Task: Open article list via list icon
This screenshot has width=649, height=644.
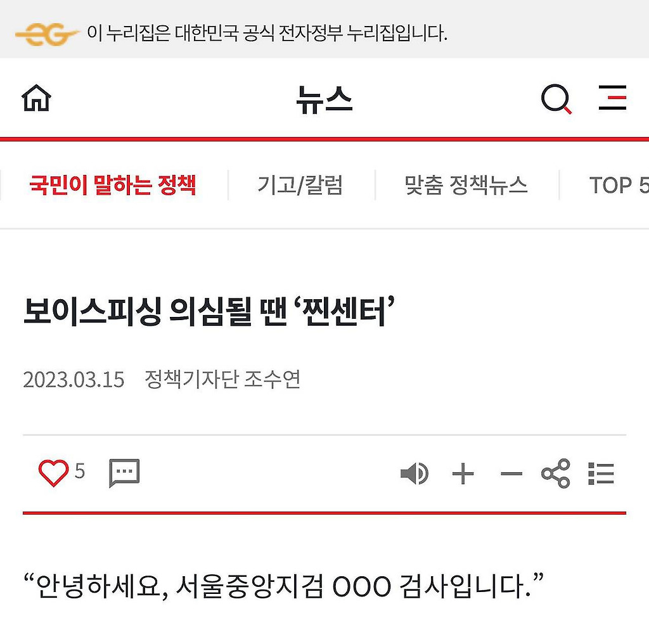Action: coord(601,473)
